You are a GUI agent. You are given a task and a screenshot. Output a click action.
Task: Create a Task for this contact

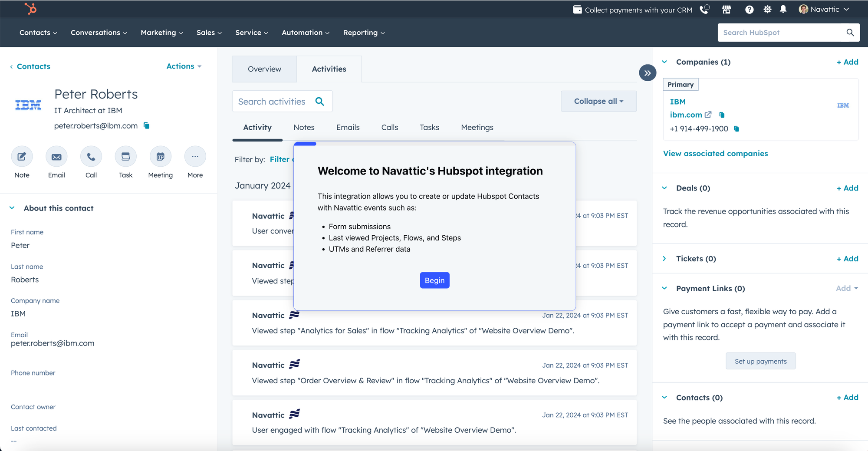[126, 157]
